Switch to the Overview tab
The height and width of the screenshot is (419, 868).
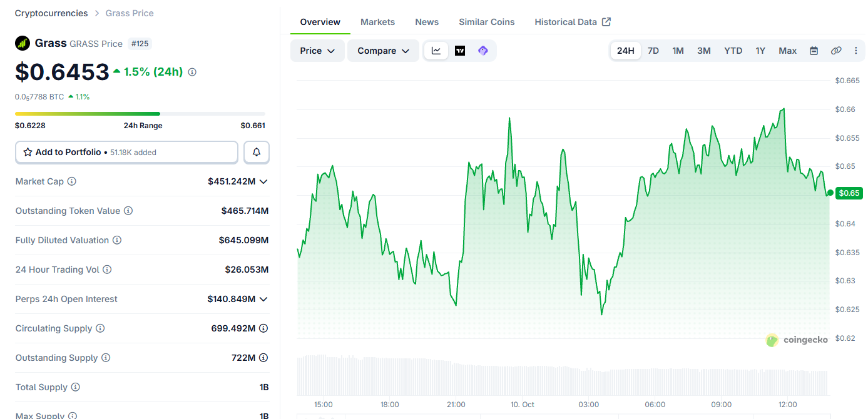tap(320, 22)
